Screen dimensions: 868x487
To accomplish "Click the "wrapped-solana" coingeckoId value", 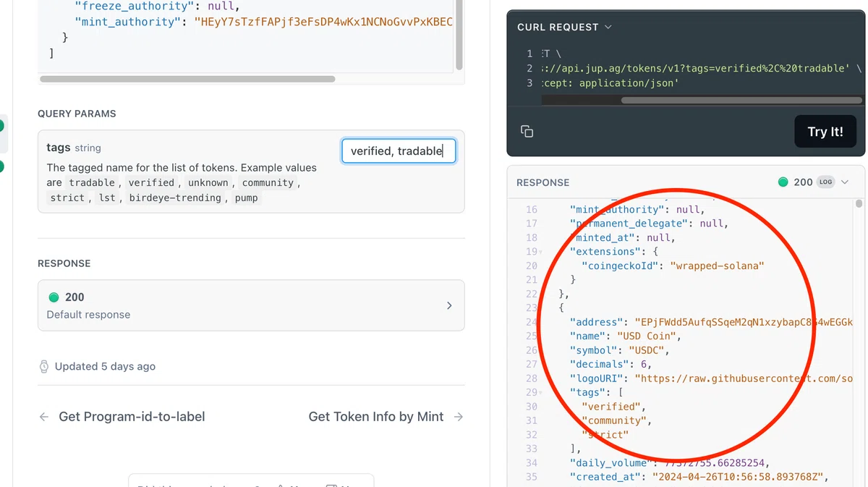I will click(x=717, y=266).
